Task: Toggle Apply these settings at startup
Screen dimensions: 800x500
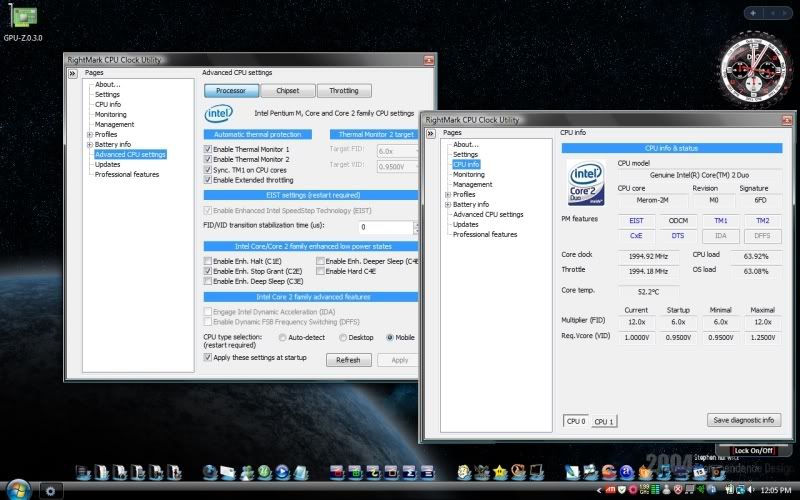Action: coord(208,357)
